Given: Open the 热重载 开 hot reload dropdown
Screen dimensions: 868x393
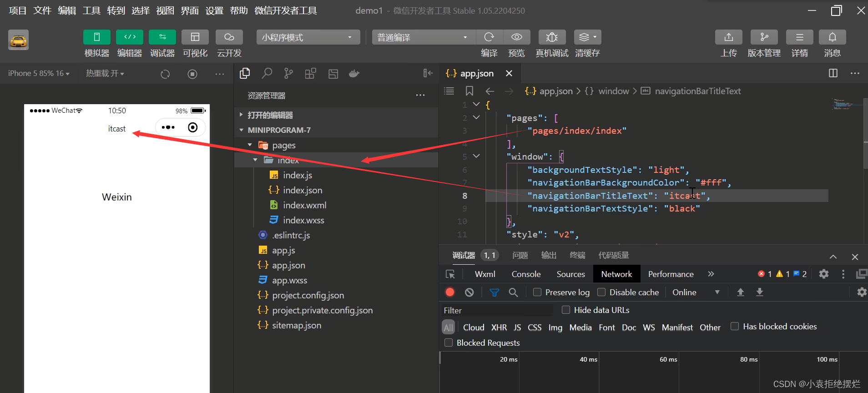Looking at the screenshot, I should coord(105,73).
